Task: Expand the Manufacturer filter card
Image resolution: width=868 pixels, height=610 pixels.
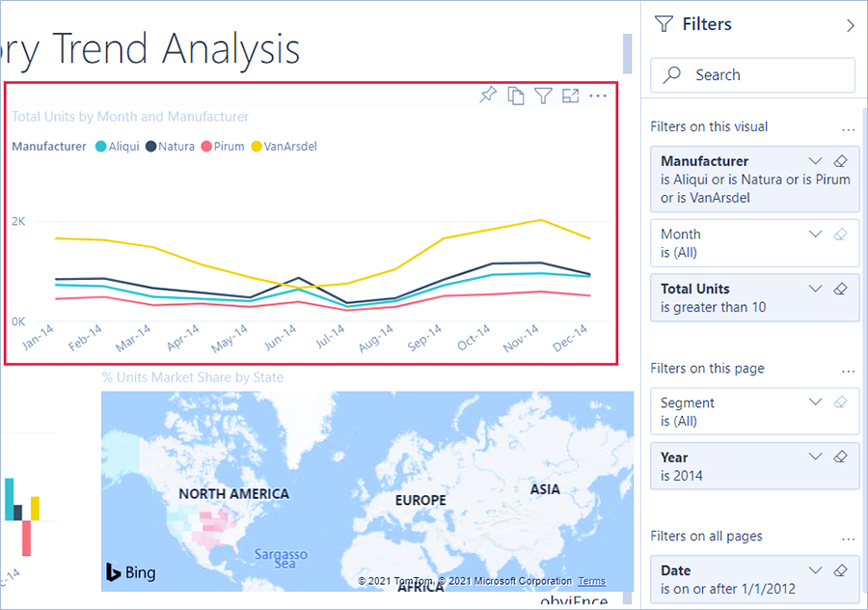Action: (x=815, y=161)
